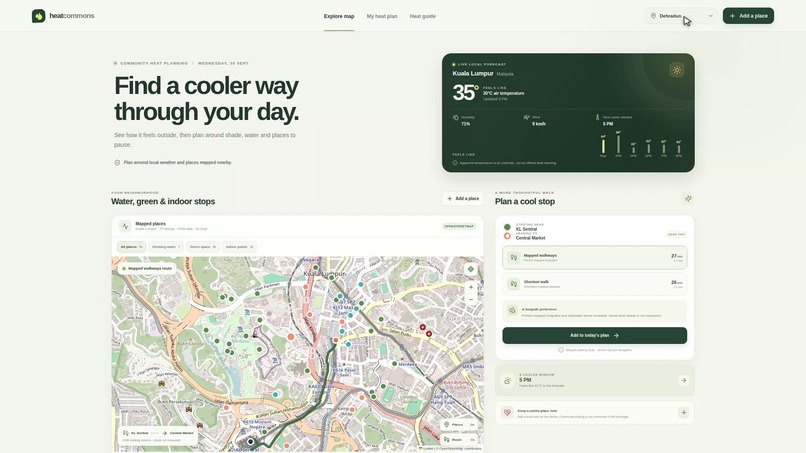Click the Leaflet attribution link on map

pos(427,449)
